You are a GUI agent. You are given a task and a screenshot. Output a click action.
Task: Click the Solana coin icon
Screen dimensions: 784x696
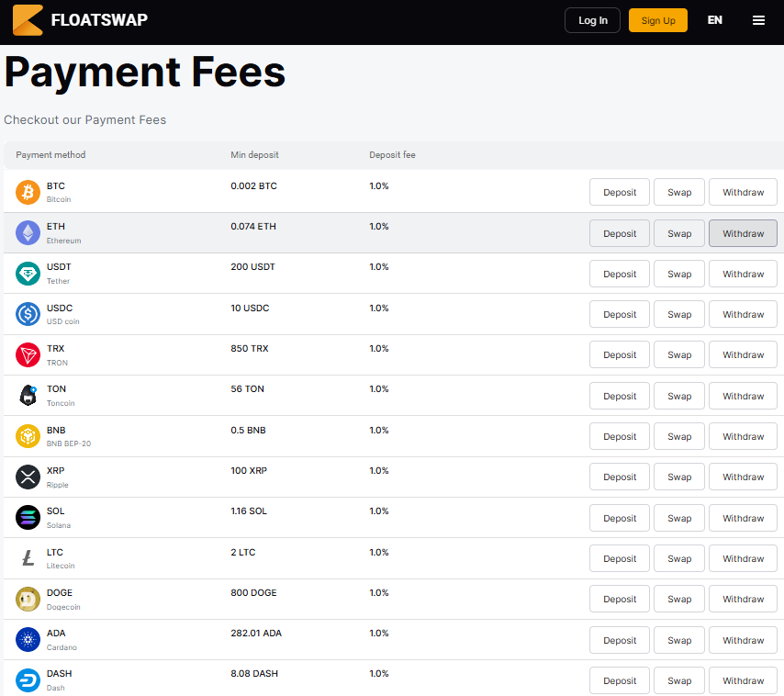tap(28, 518)
